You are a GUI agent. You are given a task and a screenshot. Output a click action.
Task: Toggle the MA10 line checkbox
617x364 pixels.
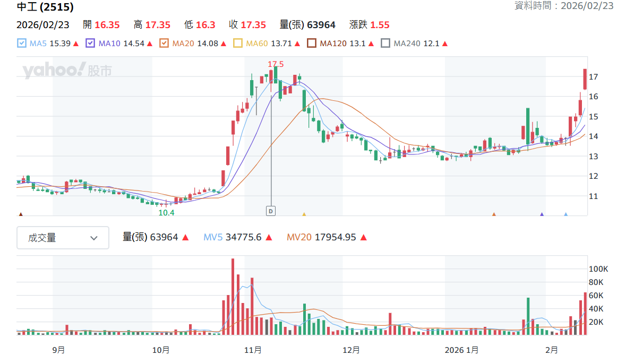(90, 43)
